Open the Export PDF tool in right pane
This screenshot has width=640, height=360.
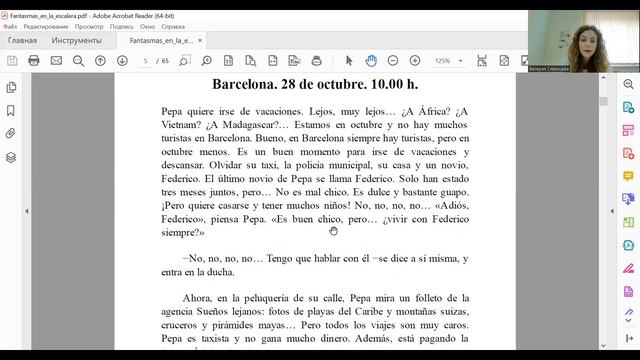(x=628, y=107)
